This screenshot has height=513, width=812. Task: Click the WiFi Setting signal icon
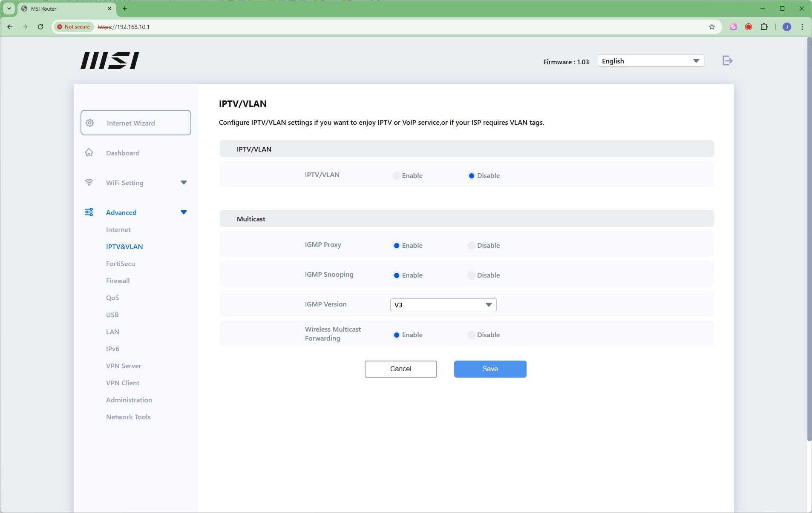pos(89,183)
